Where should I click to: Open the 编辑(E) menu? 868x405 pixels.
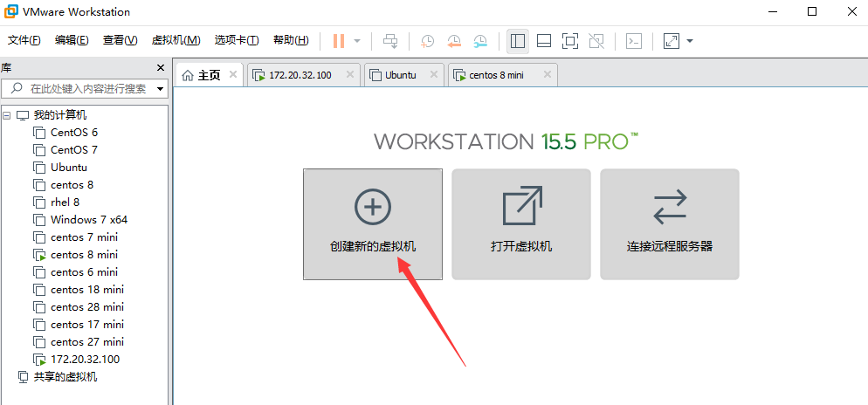click(x=72, y=40)
